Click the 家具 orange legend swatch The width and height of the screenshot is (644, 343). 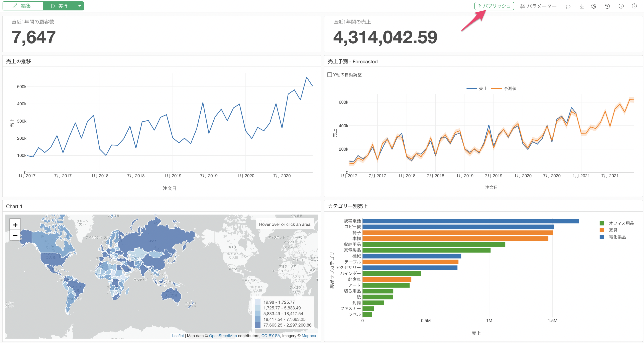click(x=602, y=230)
